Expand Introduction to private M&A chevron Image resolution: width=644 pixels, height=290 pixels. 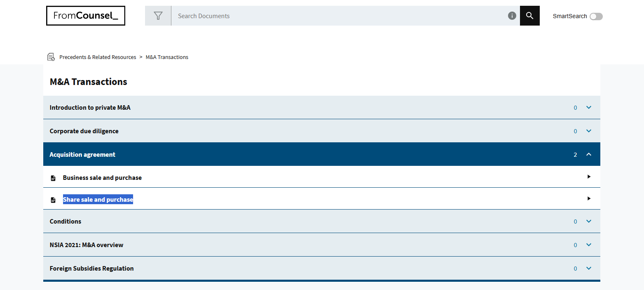(x=589, y=108)
